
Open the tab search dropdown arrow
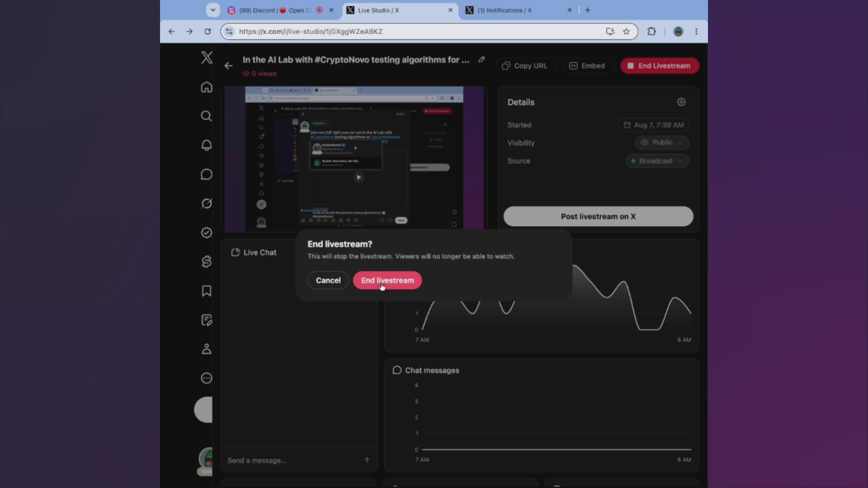[x=213, y=10]
